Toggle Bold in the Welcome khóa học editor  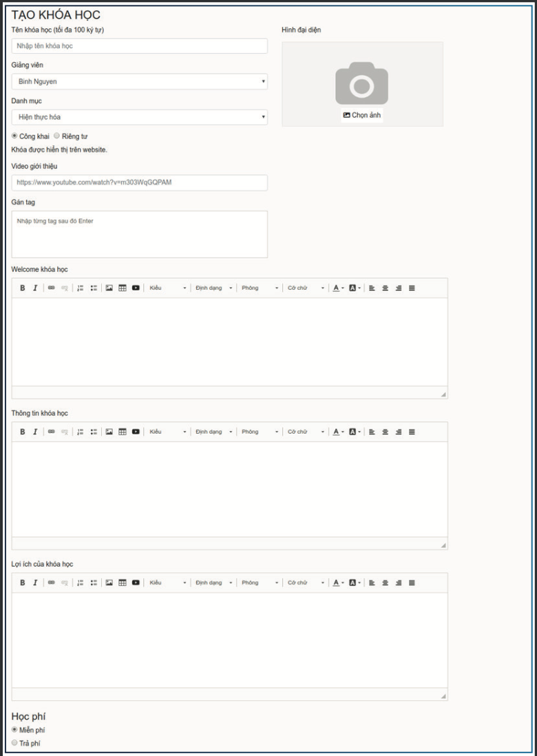pos(23,288)
